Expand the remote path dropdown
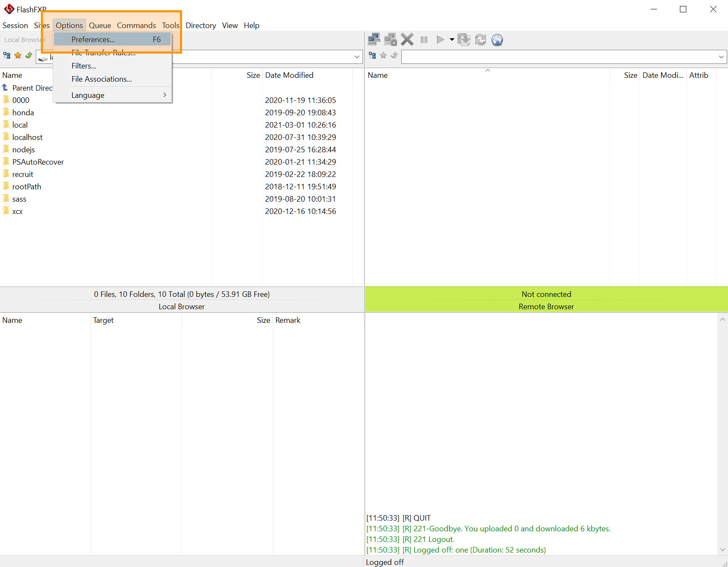Viewport: 728px width, 567px height. (721, 57)
